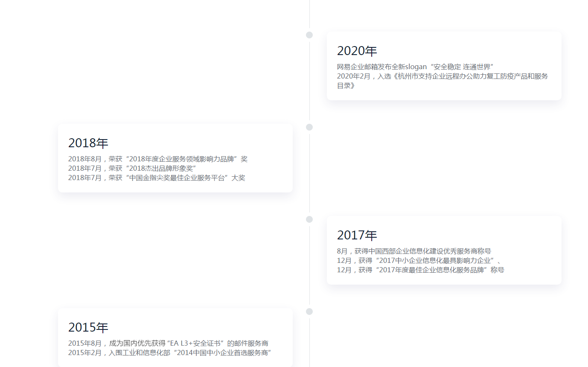The image size is (588, 367).
Task: Click timeline line between 2020 and 2018 dots
Action: (309, 81)
